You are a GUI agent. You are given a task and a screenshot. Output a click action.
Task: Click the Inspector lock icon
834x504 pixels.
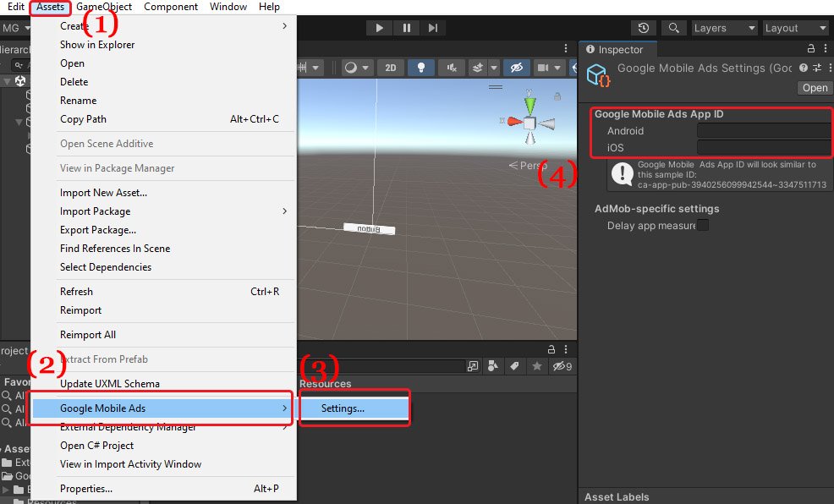811,50
